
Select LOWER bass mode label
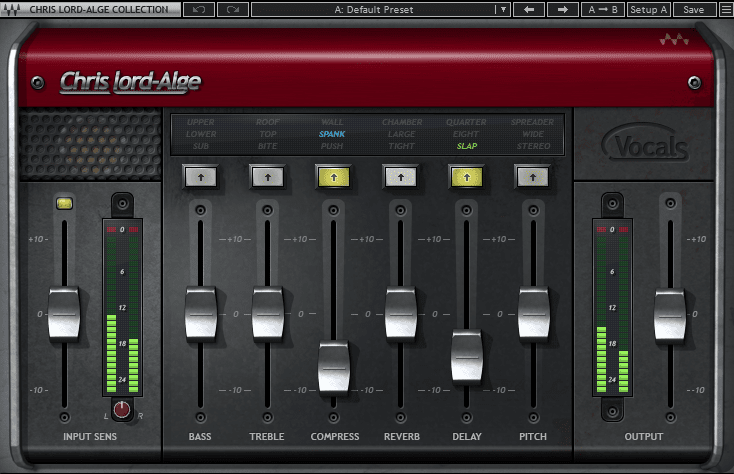tap(201, 134)
